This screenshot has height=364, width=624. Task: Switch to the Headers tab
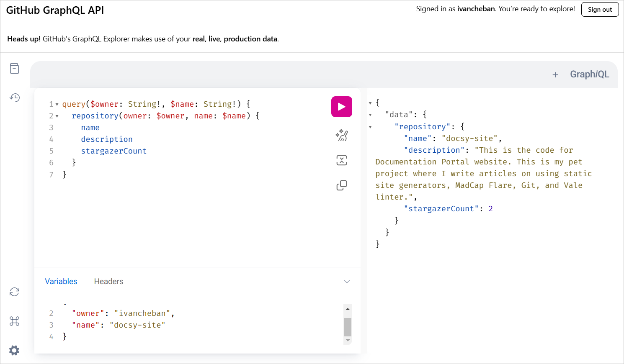point(108,282)
